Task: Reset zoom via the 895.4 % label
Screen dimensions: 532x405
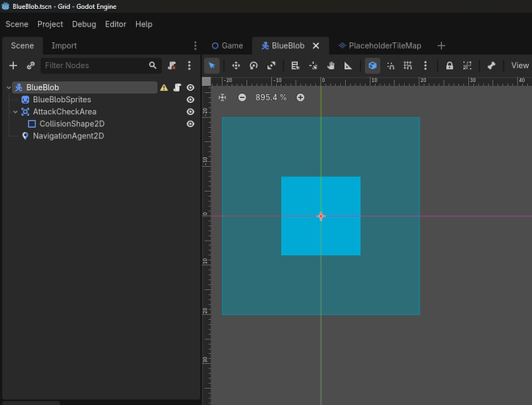Action: [271, 97]
